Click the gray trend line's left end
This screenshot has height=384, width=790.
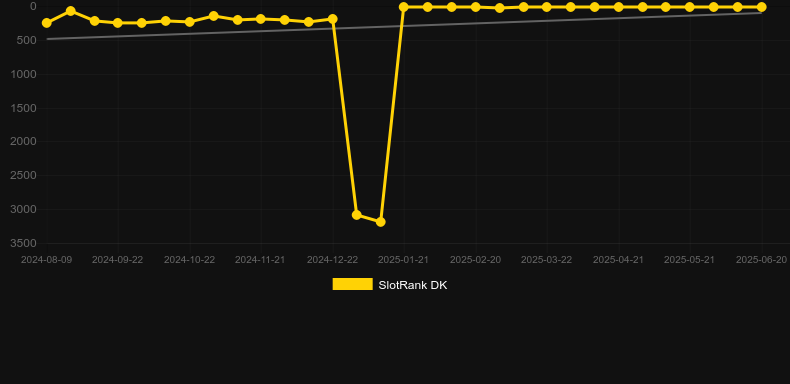(48, 39)
